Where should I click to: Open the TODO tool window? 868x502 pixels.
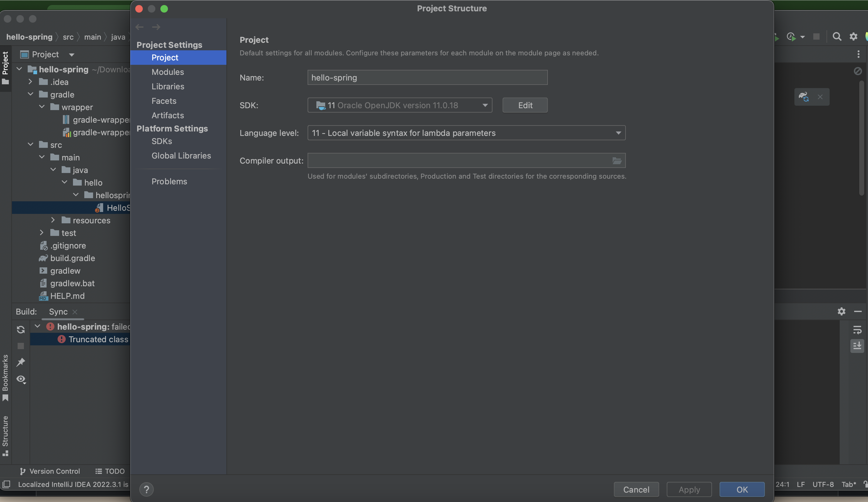(110, 471)
